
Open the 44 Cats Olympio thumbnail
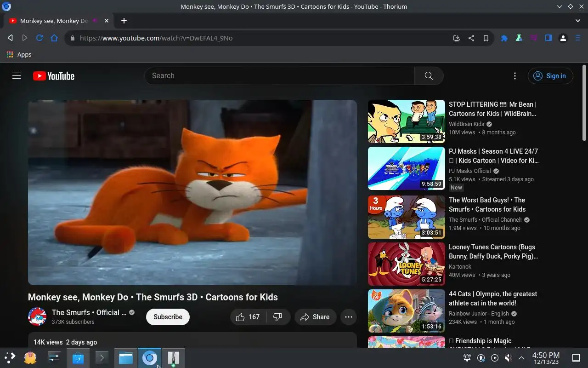pos(407,311)
